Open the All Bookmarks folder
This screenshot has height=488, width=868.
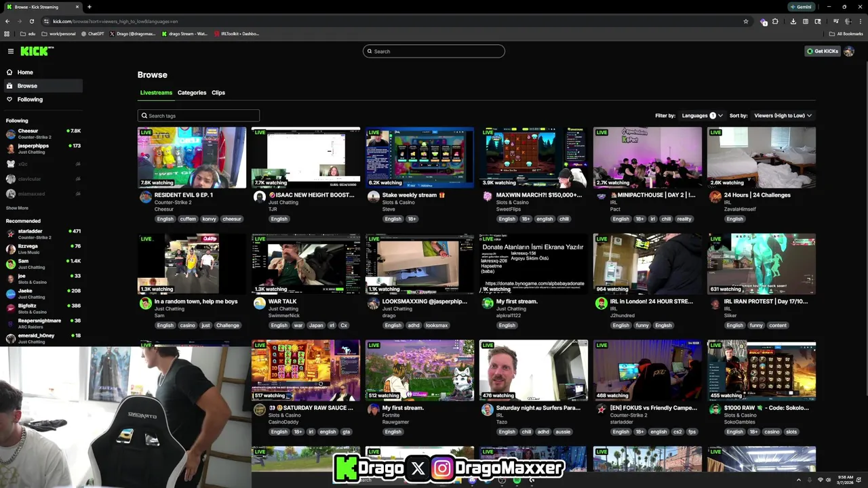(846, 33)
